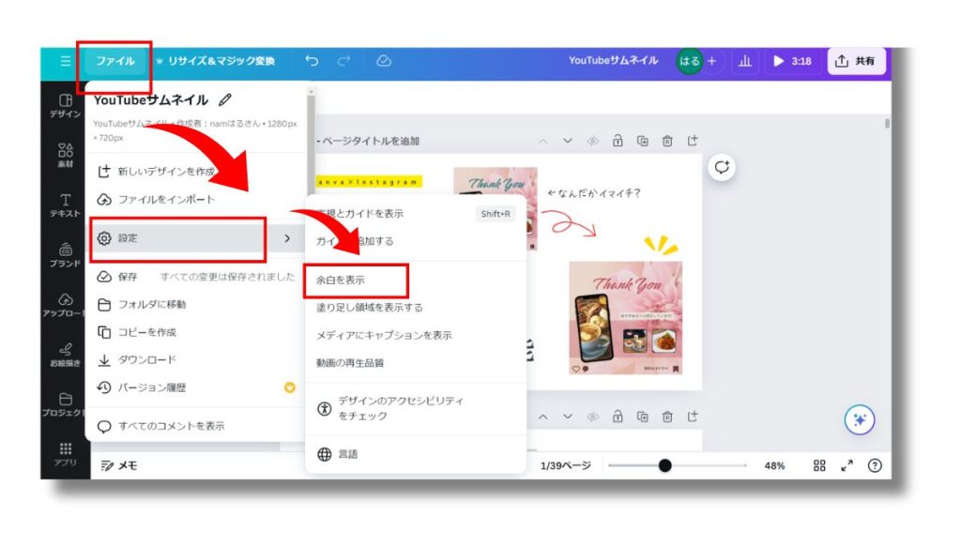Click リサイズ&マジック変換 button

pos(216,61)
